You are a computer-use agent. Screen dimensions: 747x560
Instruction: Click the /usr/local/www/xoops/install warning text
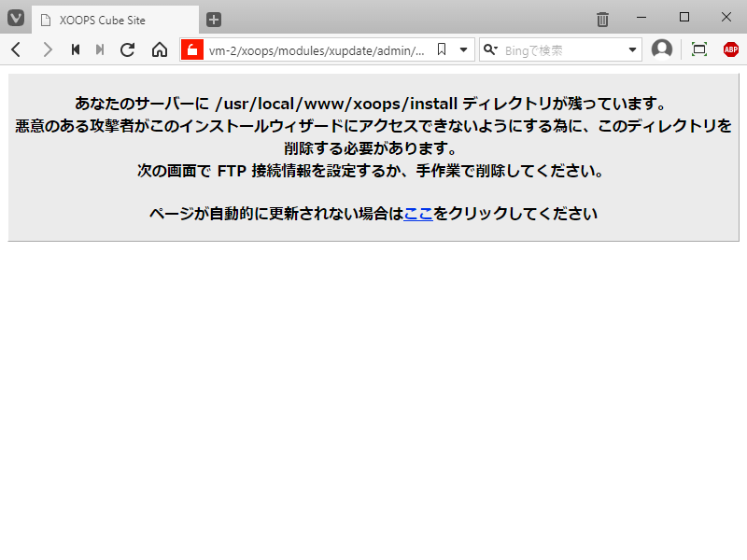(373, 104)
